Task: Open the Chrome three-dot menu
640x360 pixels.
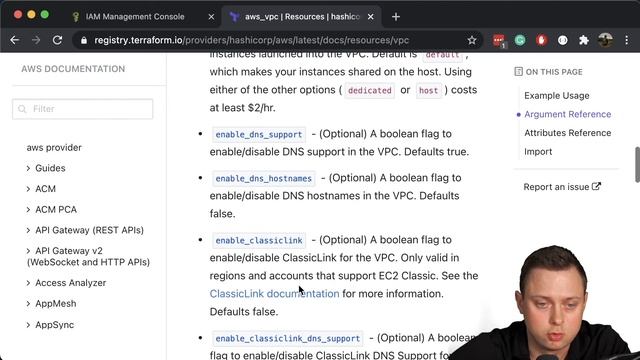Action: 627,40
